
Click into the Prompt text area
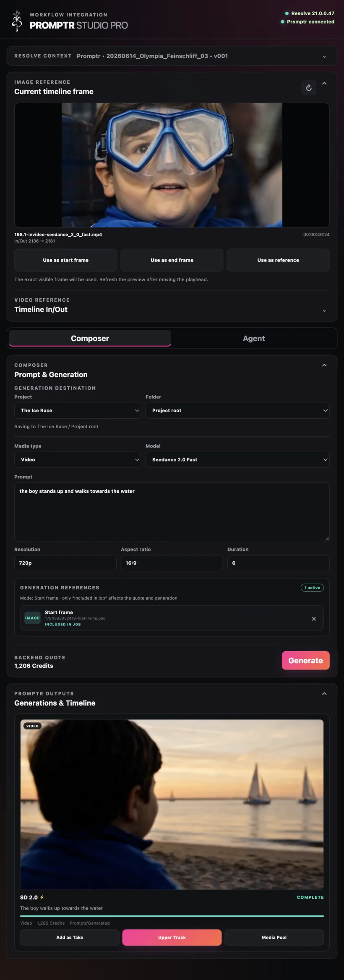172,512
